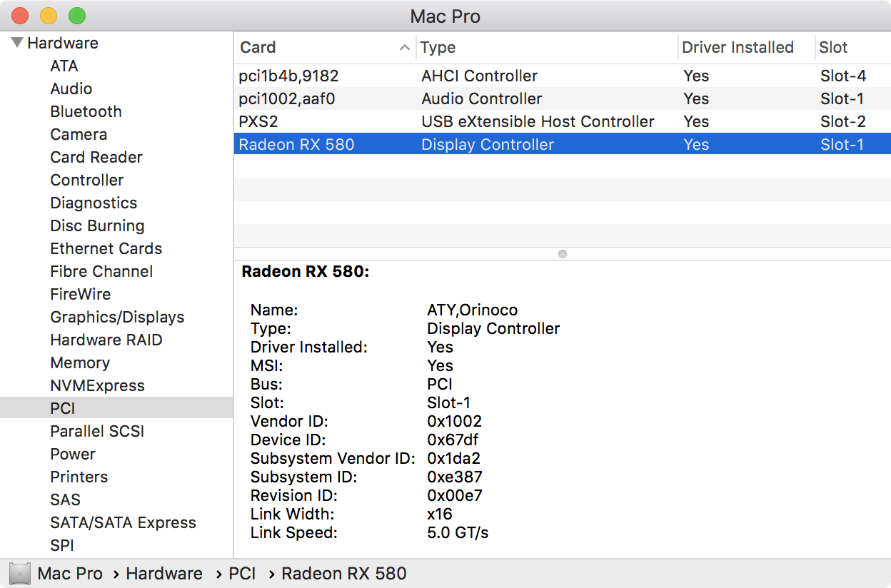The width and height of the screenshot is (891, 588).
Task: Open the NVMExpress hardware section
Action: [x=97, y=385]
